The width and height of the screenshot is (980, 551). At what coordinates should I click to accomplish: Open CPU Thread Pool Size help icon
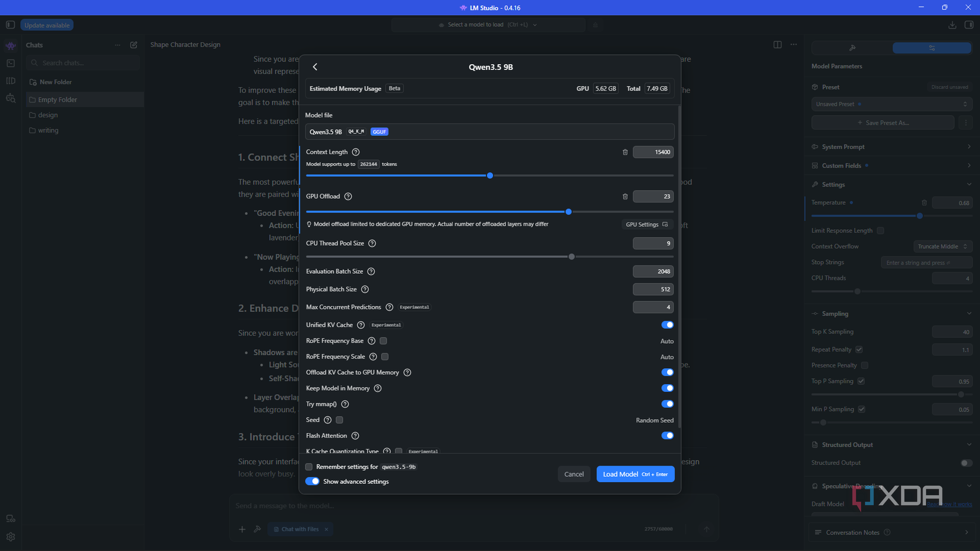point(372,243)
